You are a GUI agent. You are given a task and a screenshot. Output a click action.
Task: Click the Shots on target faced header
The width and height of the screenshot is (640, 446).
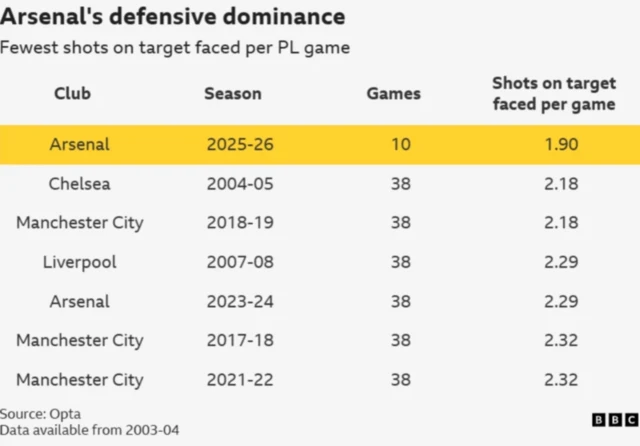coord(553,94)
